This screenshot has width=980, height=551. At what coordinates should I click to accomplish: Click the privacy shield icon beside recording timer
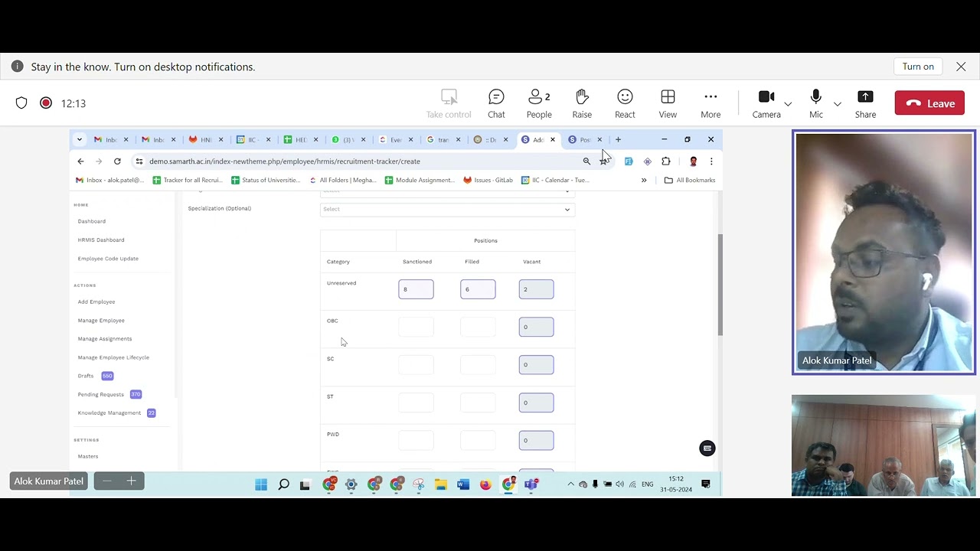[21, 103]
